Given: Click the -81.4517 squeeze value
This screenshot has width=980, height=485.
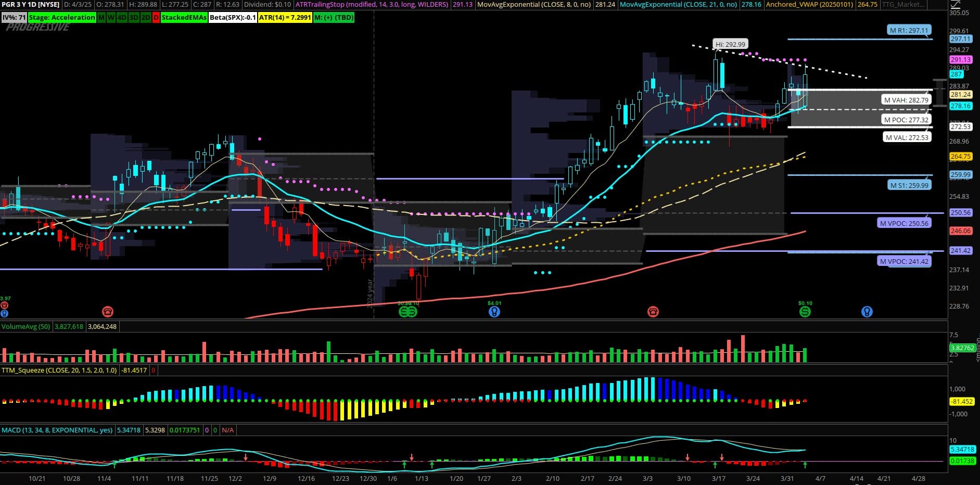Looking at the screenshot, I should [134, 370].
